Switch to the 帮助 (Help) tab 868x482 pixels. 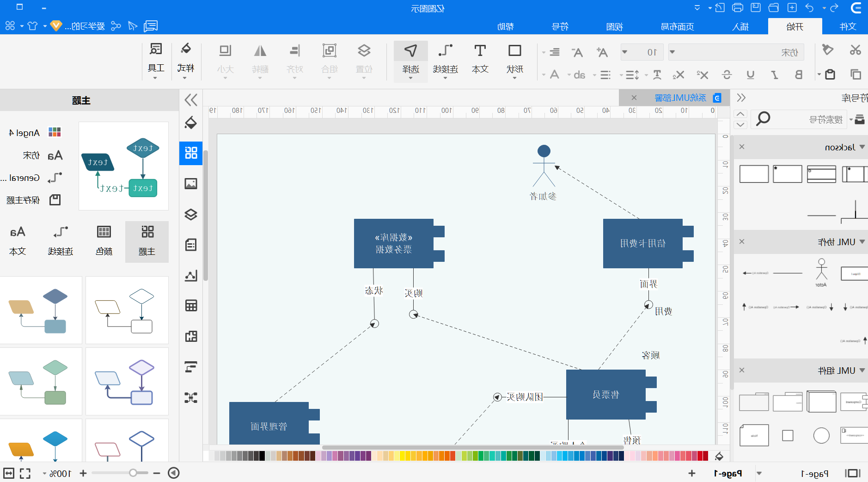pyautogui.click(x=505, y=26)
